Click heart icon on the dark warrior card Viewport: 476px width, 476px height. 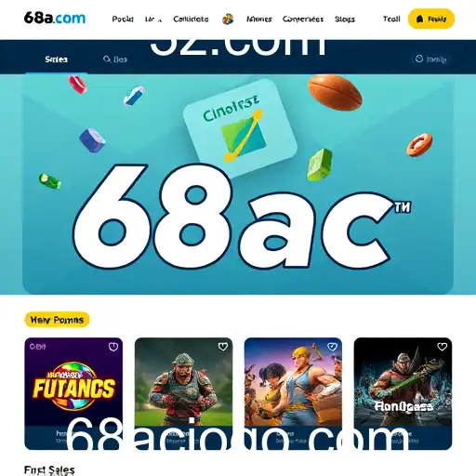442,347
